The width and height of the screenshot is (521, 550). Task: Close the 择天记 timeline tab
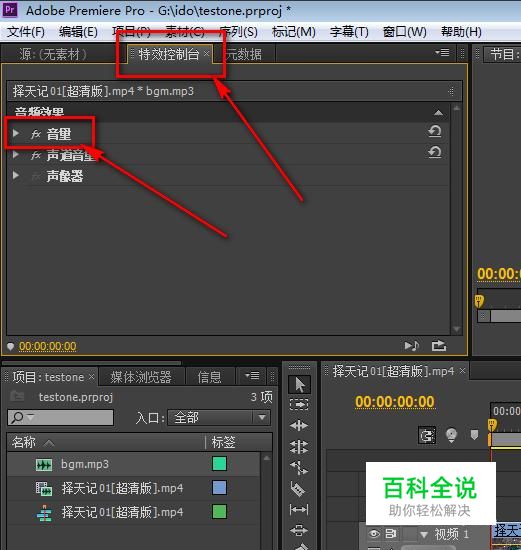click(462, 370)
